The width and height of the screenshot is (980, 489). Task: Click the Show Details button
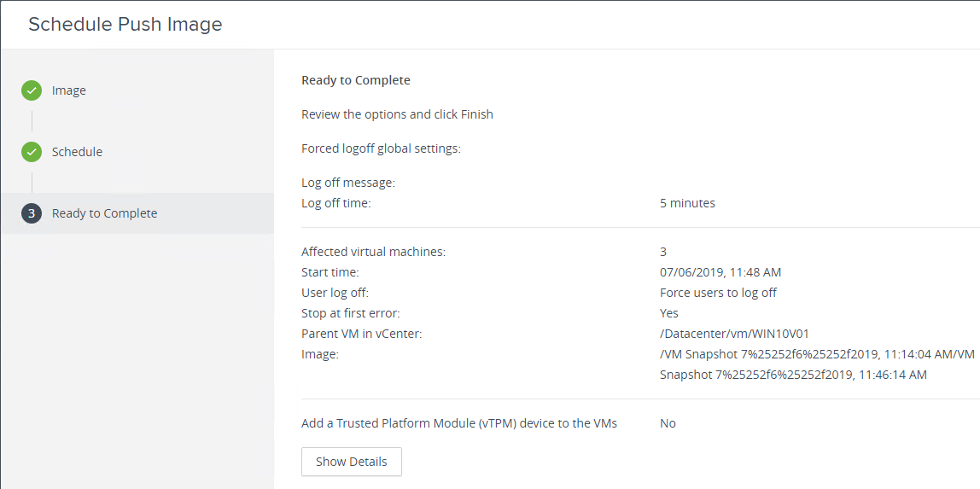(351, 463)
